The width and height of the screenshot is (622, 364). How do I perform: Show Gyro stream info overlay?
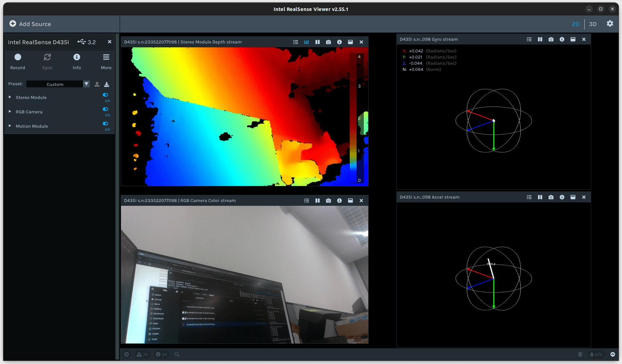(562, 39)
